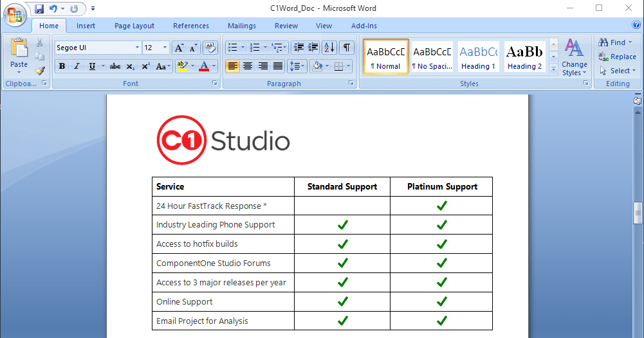This screenshot has height=338, width=644.
Task: Switch to the References tab
Action: tap(191, 26)
